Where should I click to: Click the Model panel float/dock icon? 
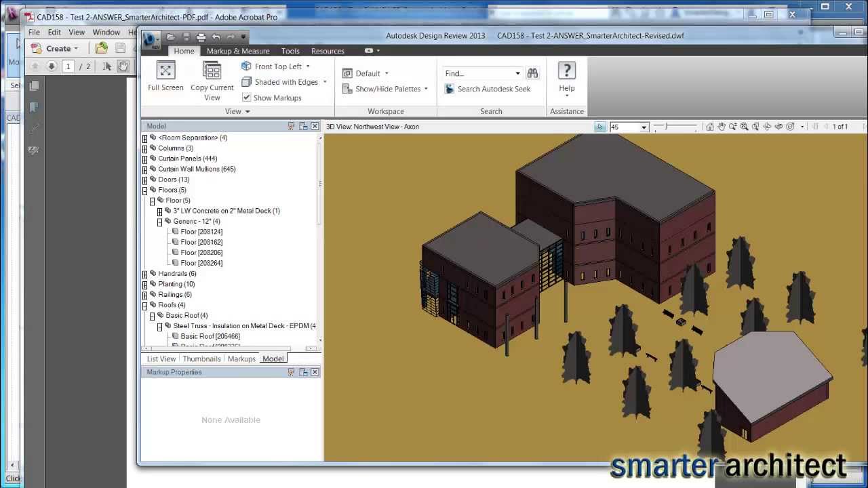pos(303,126)
